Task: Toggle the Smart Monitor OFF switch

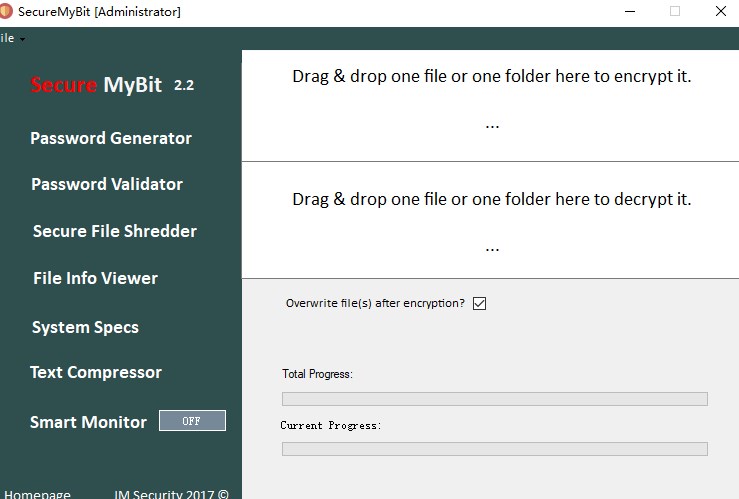Action: 192,421
